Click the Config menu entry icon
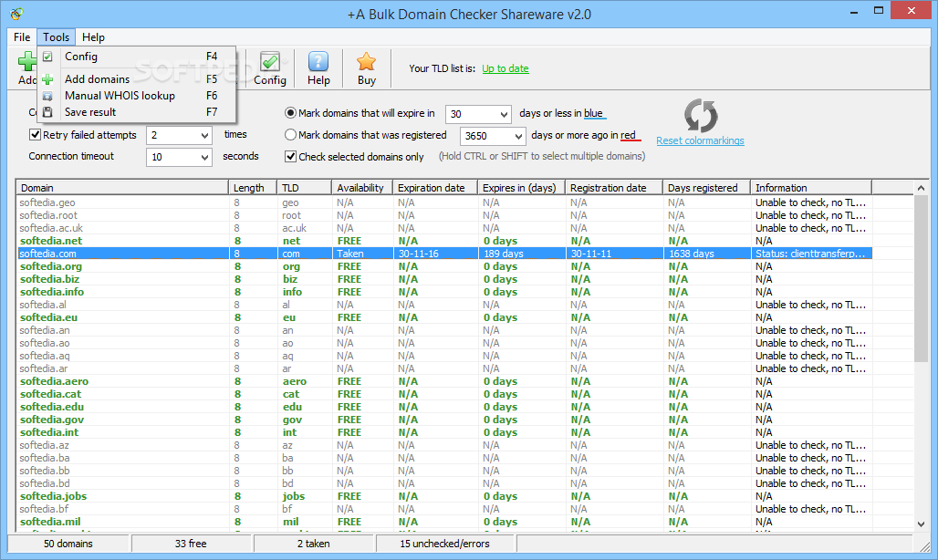This screenshot has width=938, height=560. [47, 57]
